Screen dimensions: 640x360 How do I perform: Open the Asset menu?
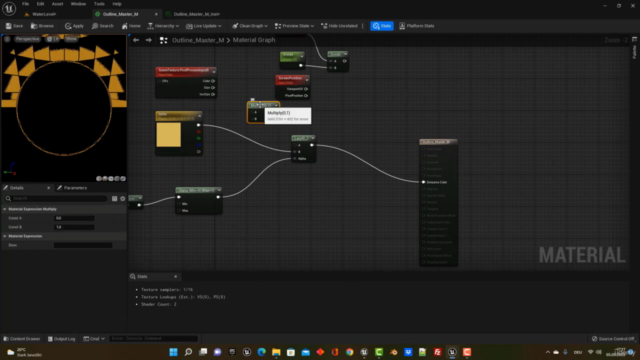(57, 4)
